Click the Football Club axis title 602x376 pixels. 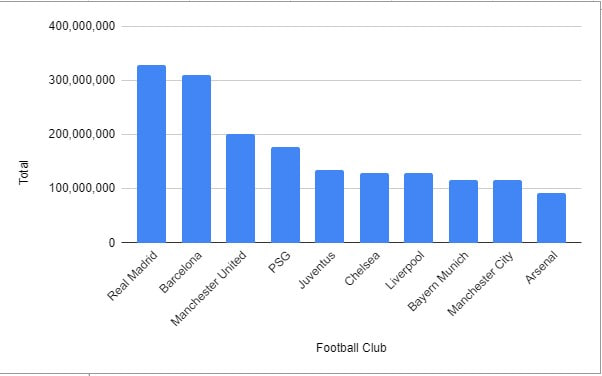[351, 348]
